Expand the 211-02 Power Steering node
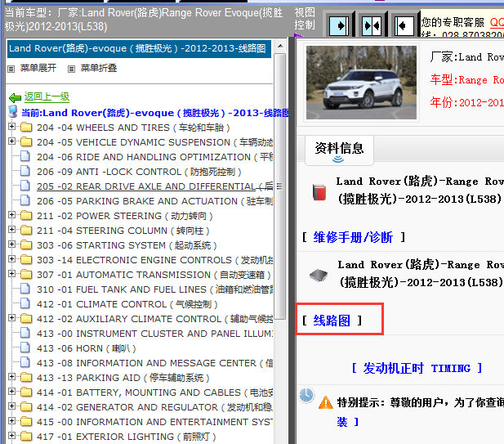 click(x=12, y=214)
